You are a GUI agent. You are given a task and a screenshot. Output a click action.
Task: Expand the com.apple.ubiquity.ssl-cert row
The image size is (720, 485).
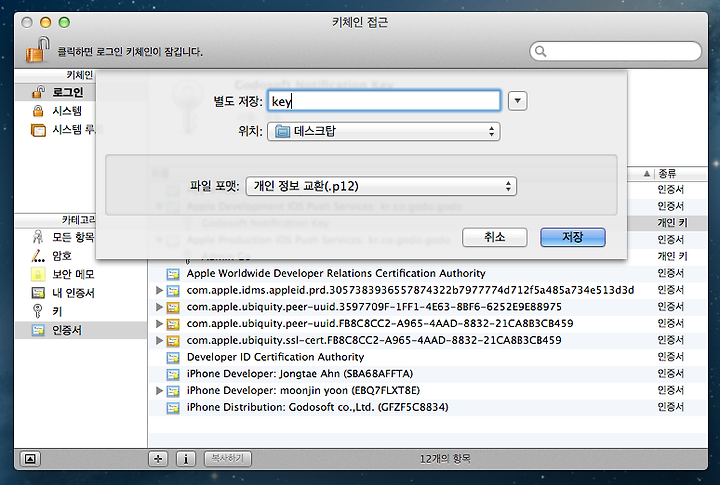(x=159, y=340)
